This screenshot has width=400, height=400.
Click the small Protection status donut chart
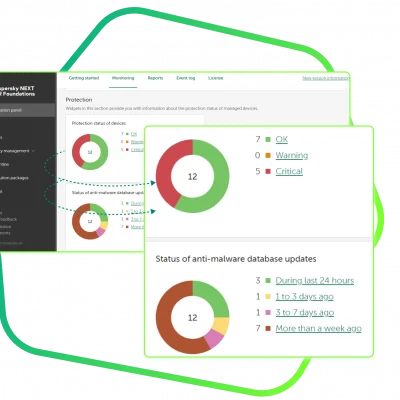click(90, 152)
